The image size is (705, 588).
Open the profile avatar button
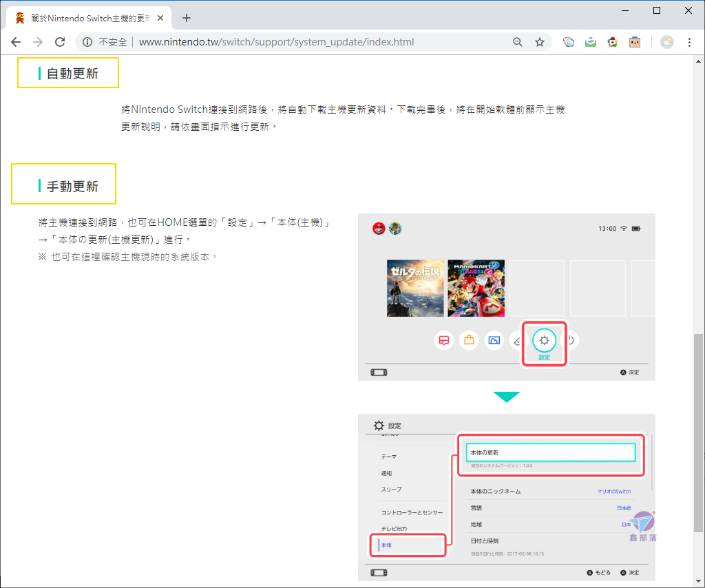(x=666, y=42)
